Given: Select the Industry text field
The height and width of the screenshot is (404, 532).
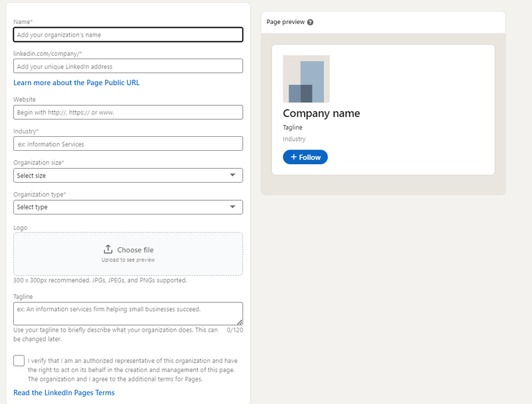Looking at the screenshot, I should click(x=128, y=144).
